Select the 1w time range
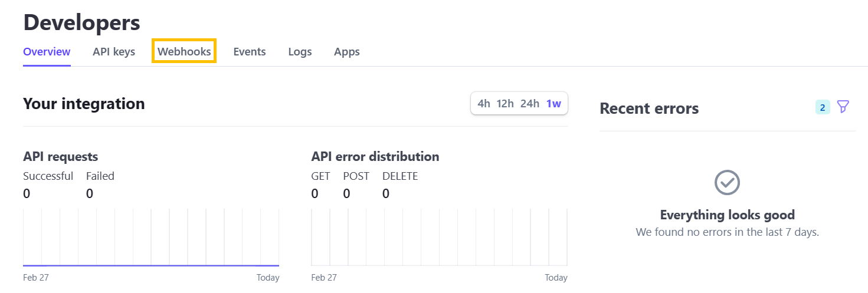868x293 pixels. 553,104
